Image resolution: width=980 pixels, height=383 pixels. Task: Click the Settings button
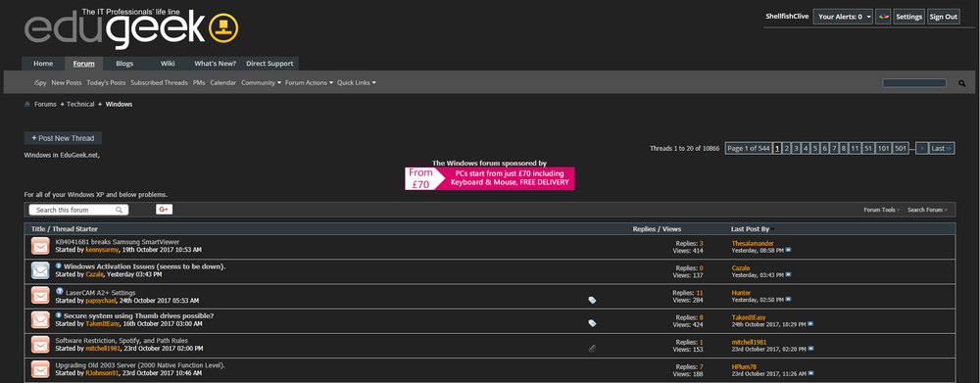click(908, 17)
